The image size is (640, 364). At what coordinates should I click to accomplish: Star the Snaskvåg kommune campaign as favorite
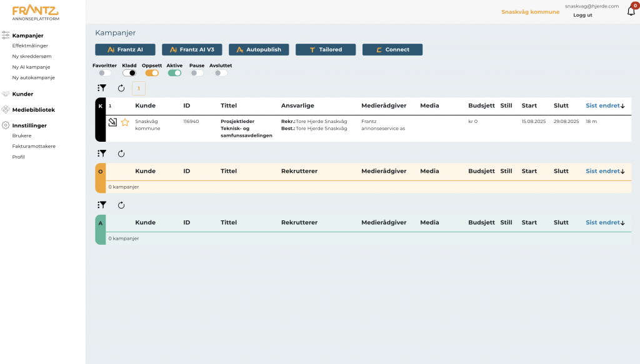pyautogui.click(x=125, y=122)
